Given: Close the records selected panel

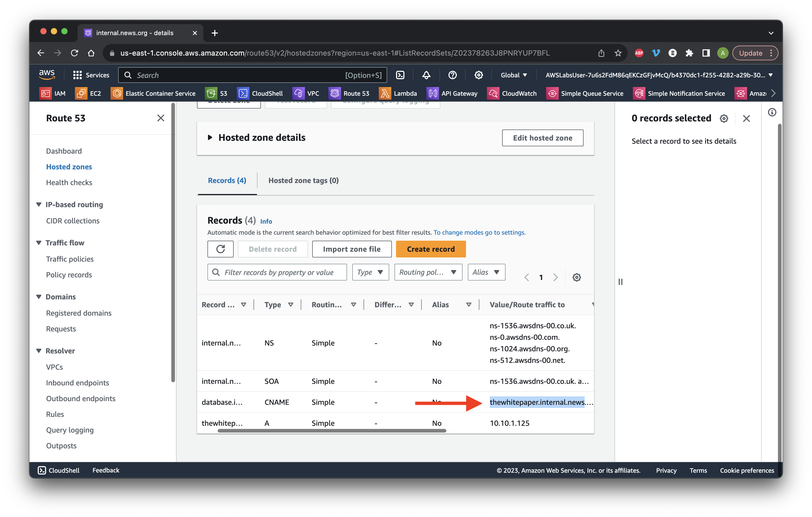Looking at the screenshot, I should [747, 119].
